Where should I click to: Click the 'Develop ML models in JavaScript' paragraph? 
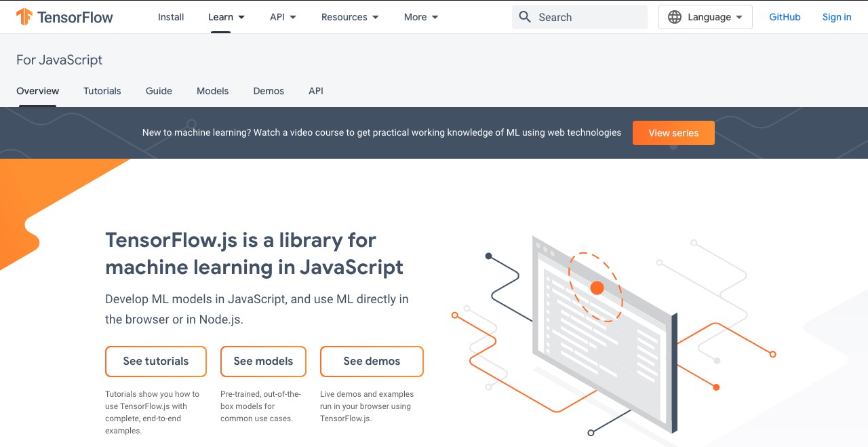point(257,309)
